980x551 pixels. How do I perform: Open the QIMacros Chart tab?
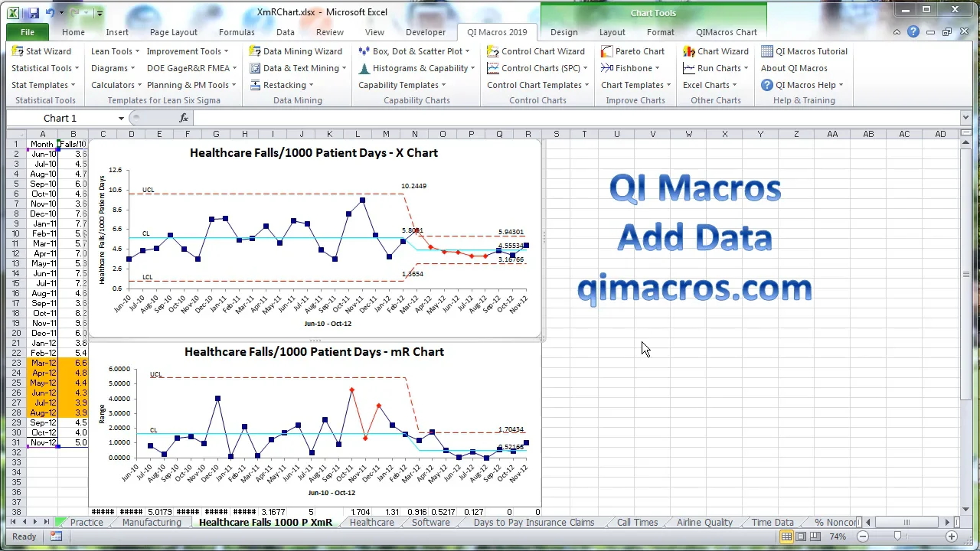tap(726, 32)
